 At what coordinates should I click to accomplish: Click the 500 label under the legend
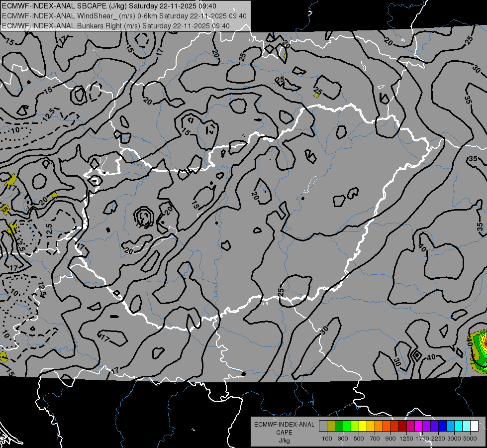(x=359, y=439)
